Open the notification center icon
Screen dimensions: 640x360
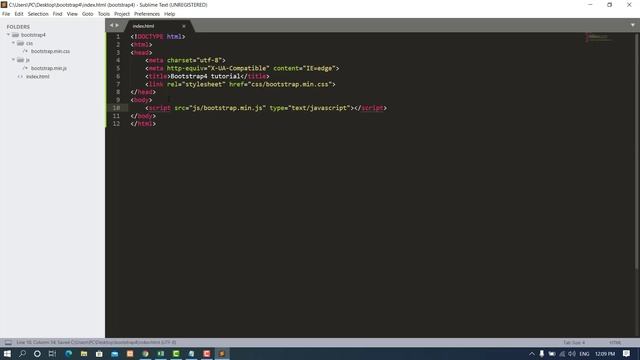pos(627,353)
